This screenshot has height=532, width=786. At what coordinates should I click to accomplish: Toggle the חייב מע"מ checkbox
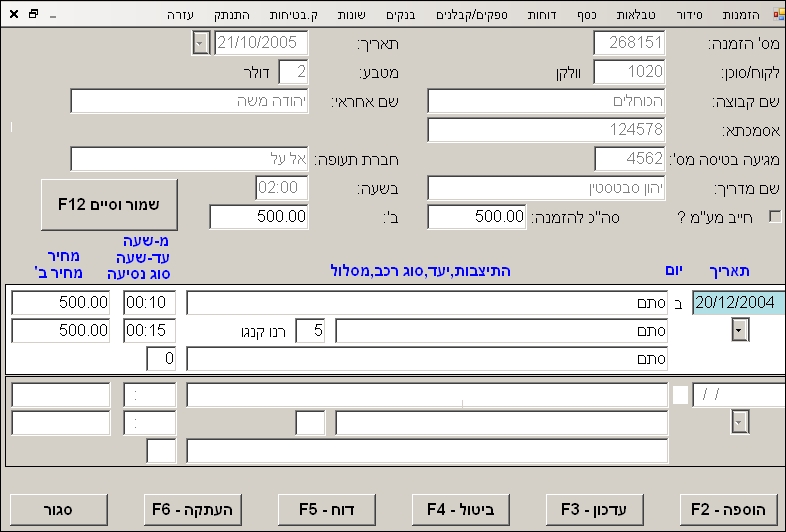775,217
